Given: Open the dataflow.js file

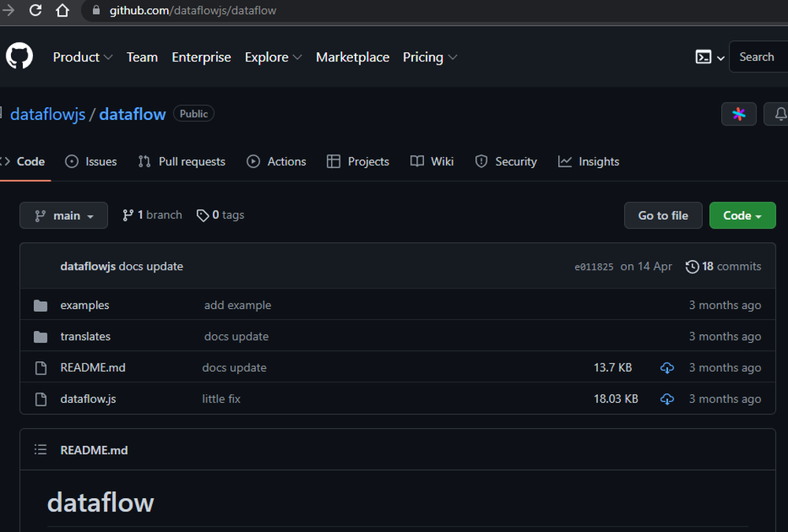Looking at the screenshot, I should (88, 399).
